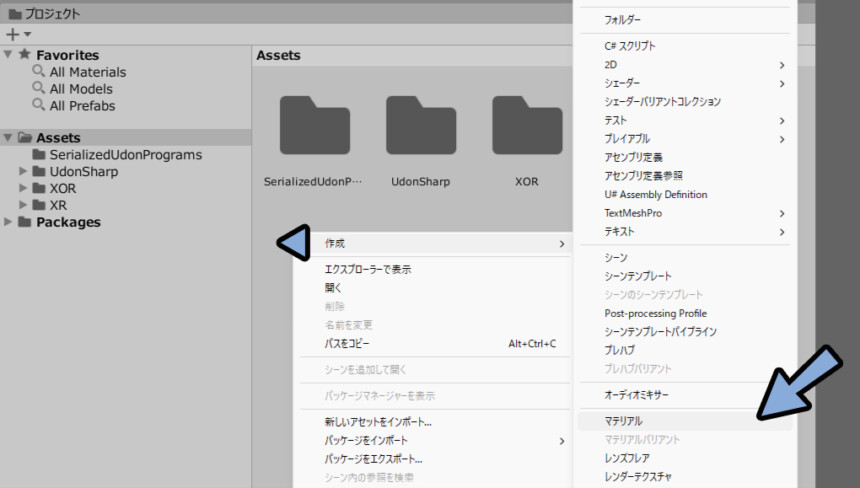Click the plus Create button in Project panel

click(12, 35)
